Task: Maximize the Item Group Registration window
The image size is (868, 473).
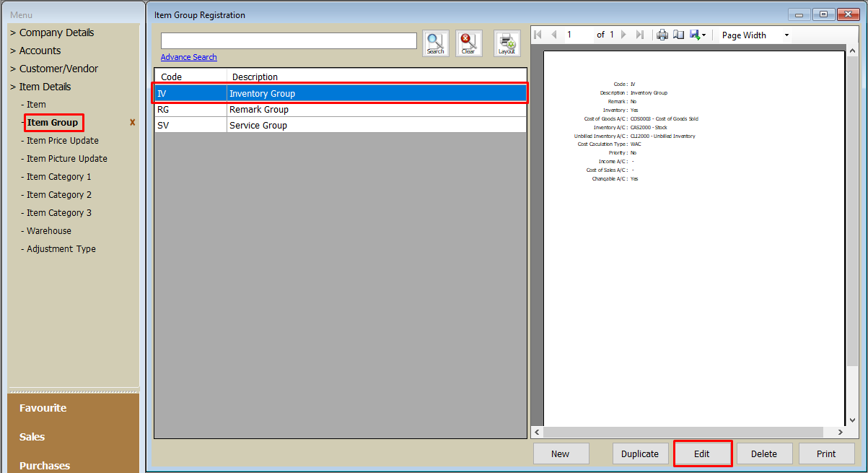Action: point(823,14)
